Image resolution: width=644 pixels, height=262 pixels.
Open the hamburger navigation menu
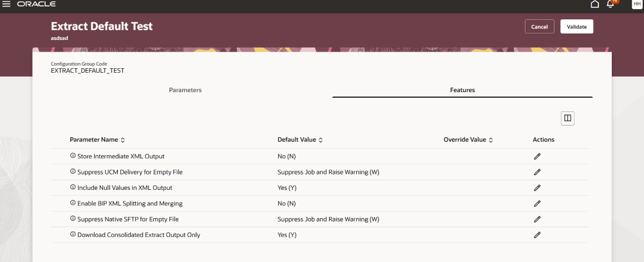coord(6,4)
